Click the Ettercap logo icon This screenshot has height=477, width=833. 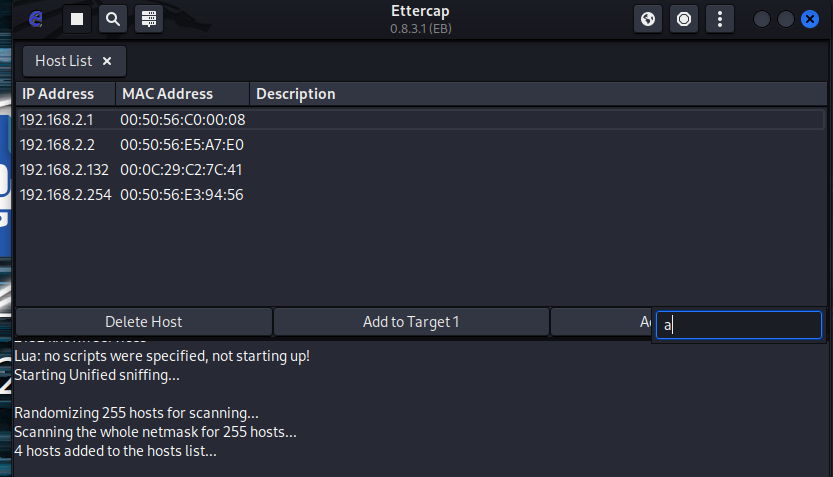click(37, 18)
